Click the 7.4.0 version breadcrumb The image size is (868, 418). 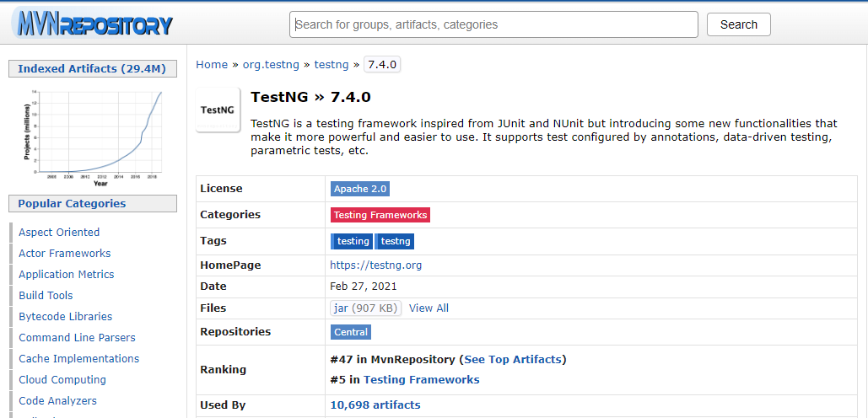[382, 65]
